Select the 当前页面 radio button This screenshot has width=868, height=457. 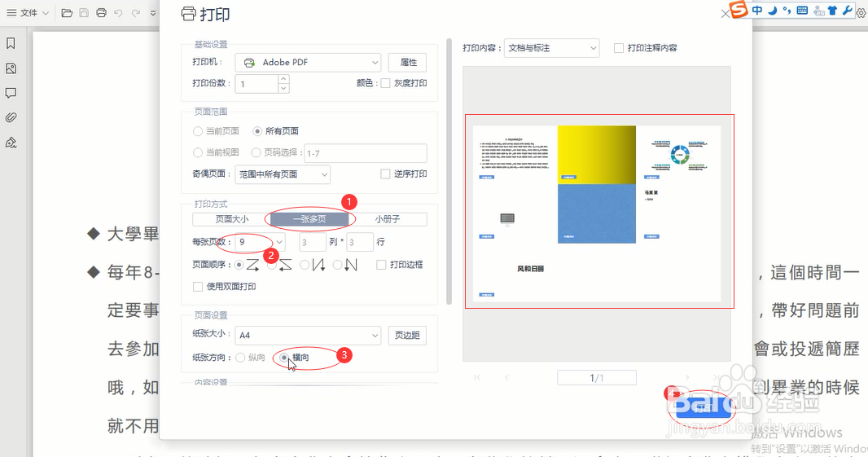198,131
